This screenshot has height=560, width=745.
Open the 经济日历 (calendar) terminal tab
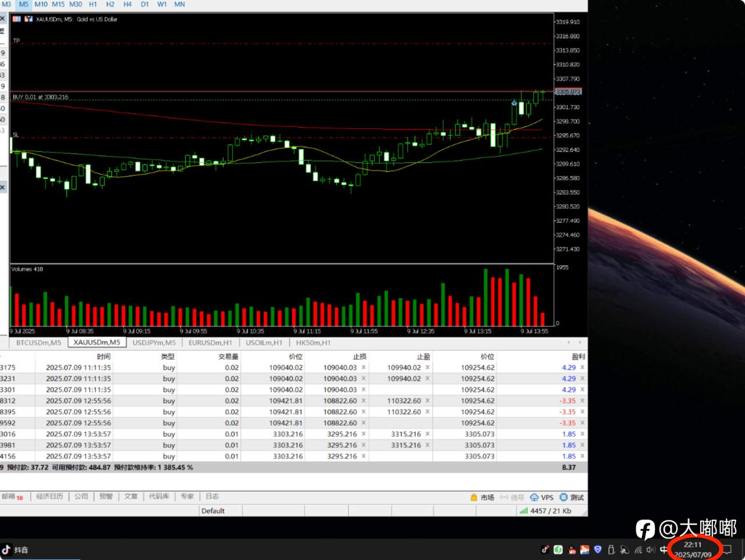[x=49, y=496]
